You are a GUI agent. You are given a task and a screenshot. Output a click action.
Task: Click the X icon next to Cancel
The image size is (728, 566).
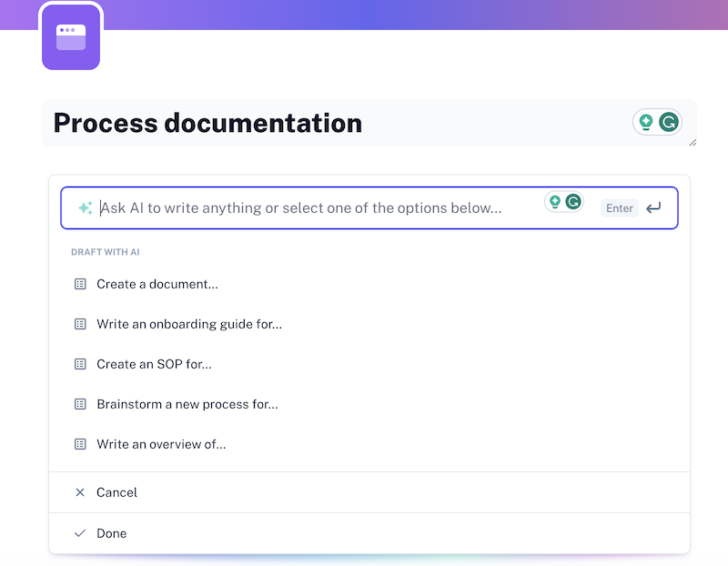80,492
